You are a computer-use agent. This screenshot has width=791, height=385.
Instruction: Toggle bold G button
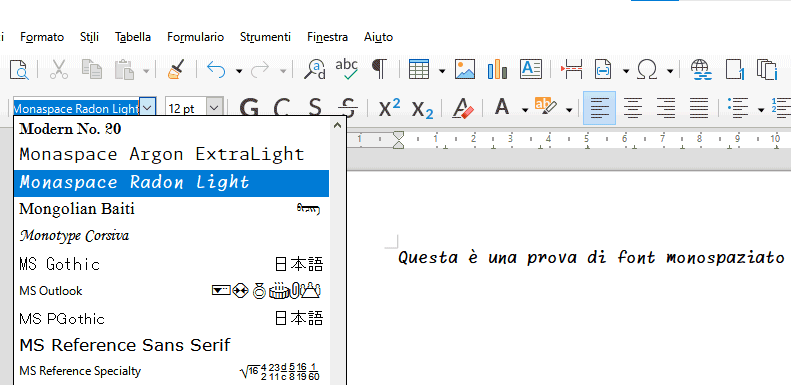pos(249,108)
